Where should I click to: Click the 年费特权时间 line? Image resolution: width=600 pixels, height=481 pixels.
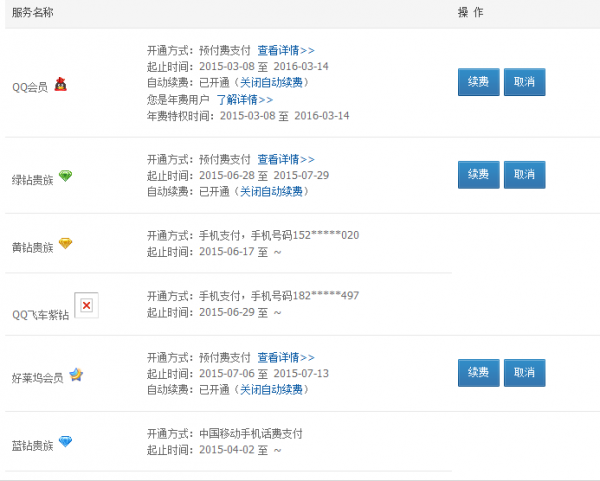248,116
